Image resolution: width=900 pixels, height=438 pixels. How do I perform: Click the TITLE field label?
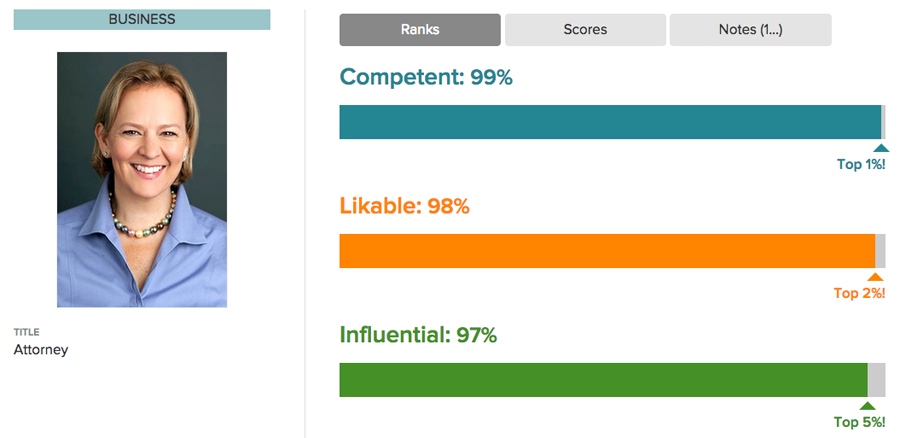pos(26,332)
